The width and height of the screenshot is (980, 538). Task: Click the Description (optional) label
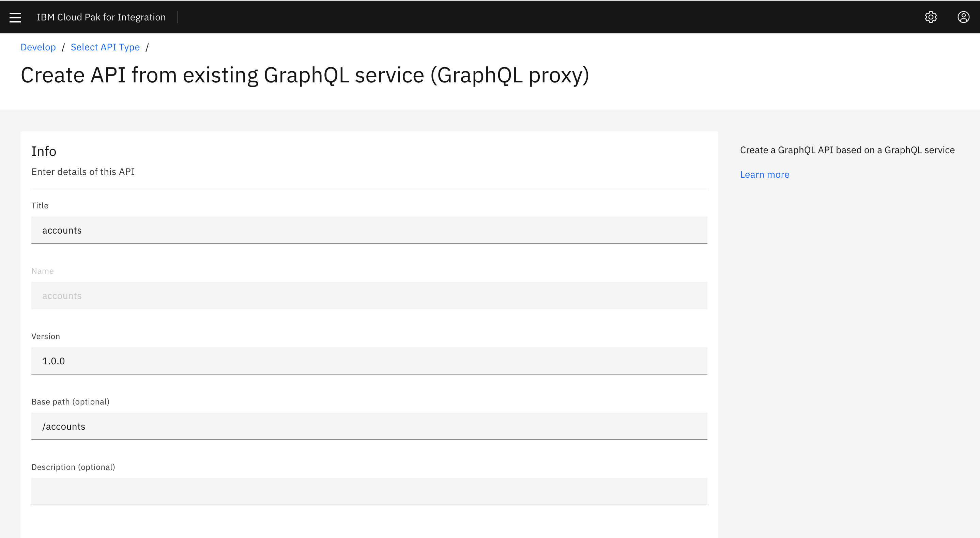point(73,467)
